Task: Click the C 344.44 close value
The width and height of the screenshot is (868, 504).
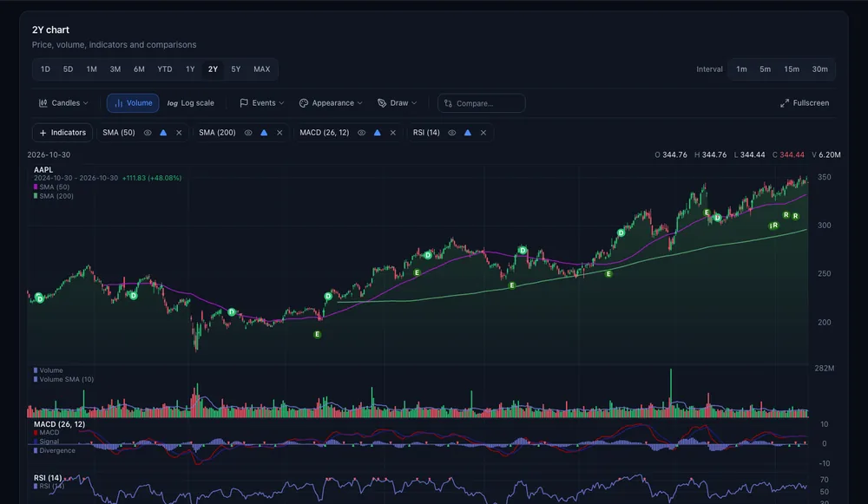Action: [788, 155]
